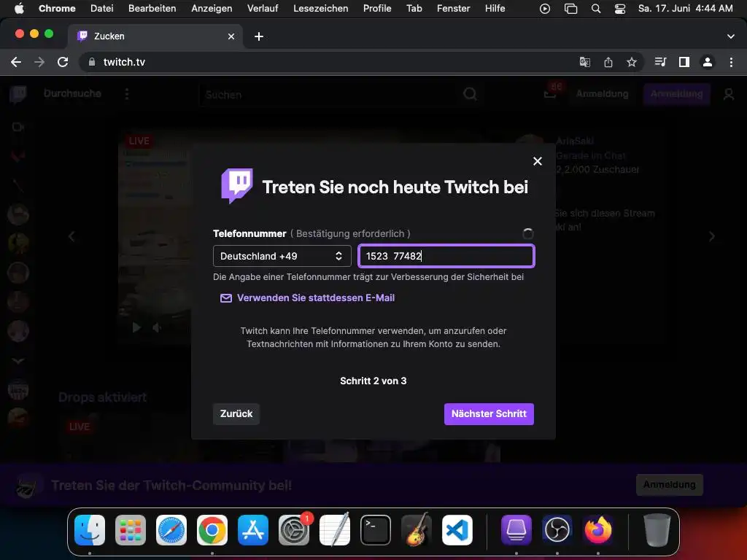The image size is (747, 560).
Task: Open the Profile menu
Action: point(377,8)
